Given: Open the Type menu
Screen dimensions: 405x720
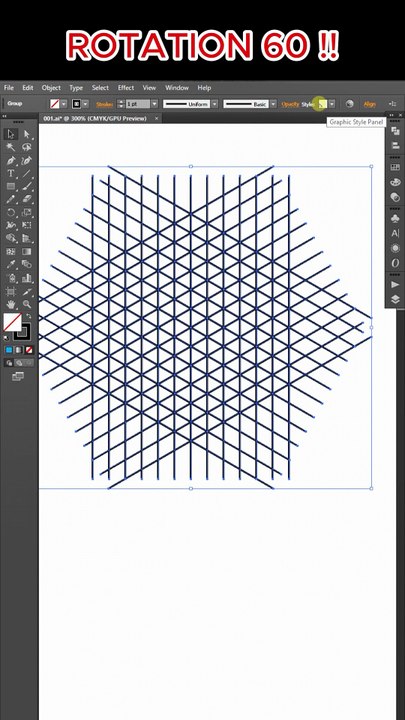Looking at the screenshot, I should pos(76,88).
